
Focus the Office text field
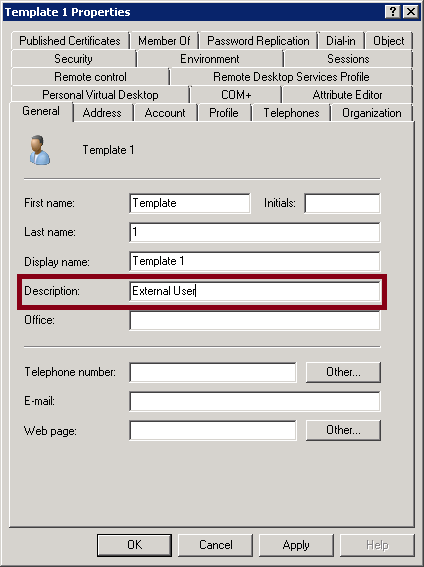[x=255, y=320]
